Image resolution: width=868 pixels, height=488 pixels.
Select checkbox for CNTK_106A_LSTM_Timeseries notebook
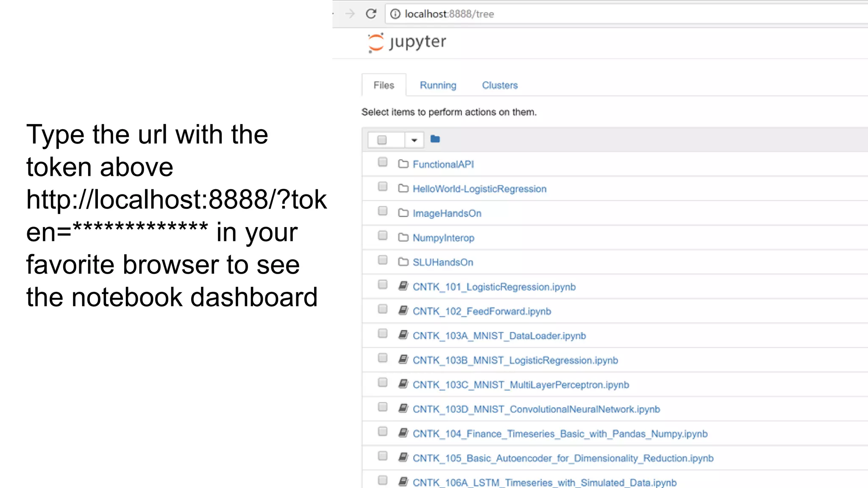pyautogui.click(x=383, y=480)
